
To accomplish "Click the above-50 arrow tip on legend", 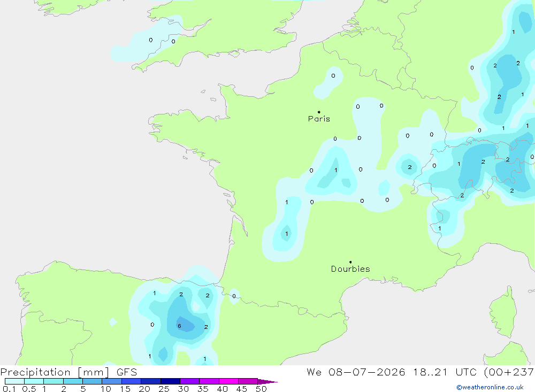I will 268,381.
